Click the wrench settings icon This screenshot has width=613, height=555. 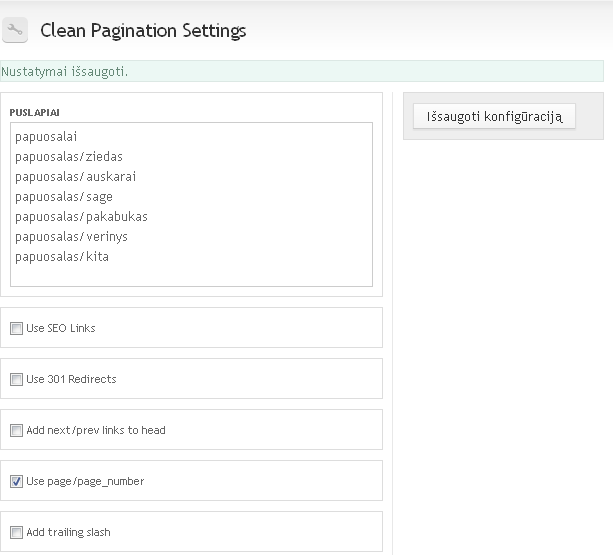tap(15, 30)
